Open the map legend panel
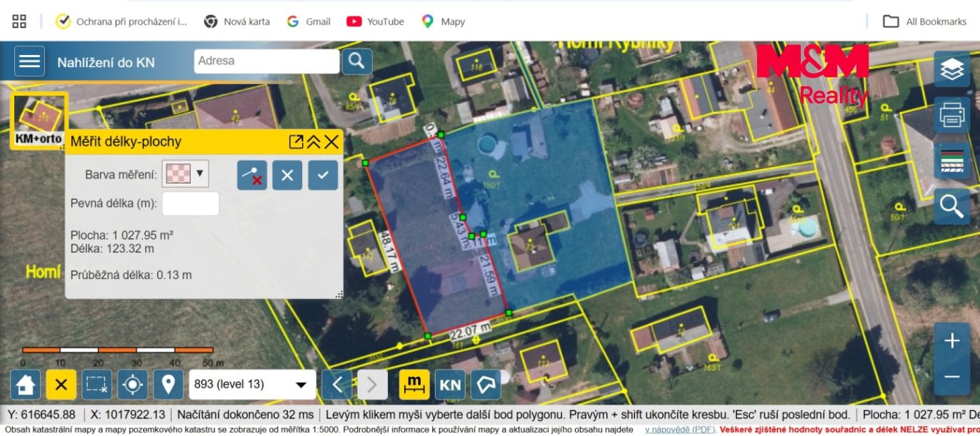 [952, 161]
